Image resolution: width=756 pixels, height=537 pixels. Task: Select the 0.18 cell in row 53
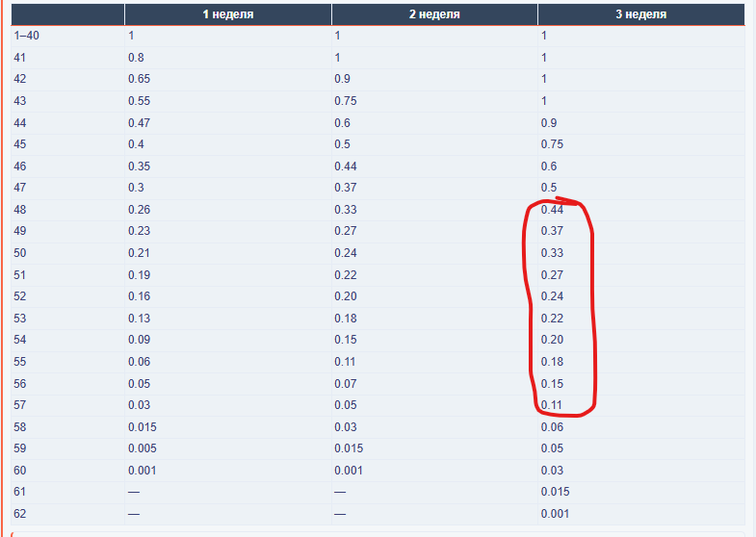point(346,319)
